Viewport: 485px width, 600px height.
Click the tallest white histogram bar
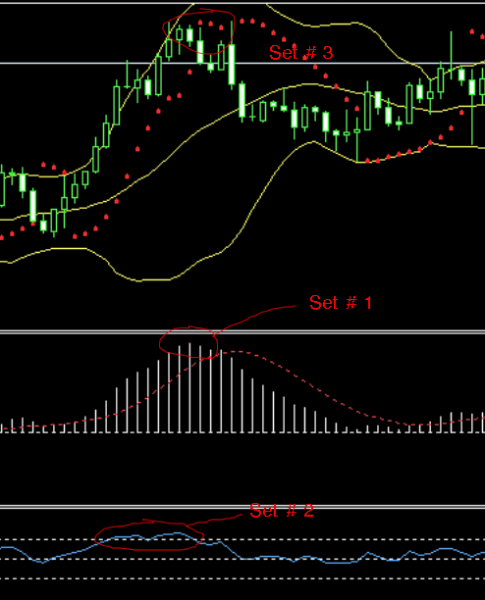(x=189, y=388)
